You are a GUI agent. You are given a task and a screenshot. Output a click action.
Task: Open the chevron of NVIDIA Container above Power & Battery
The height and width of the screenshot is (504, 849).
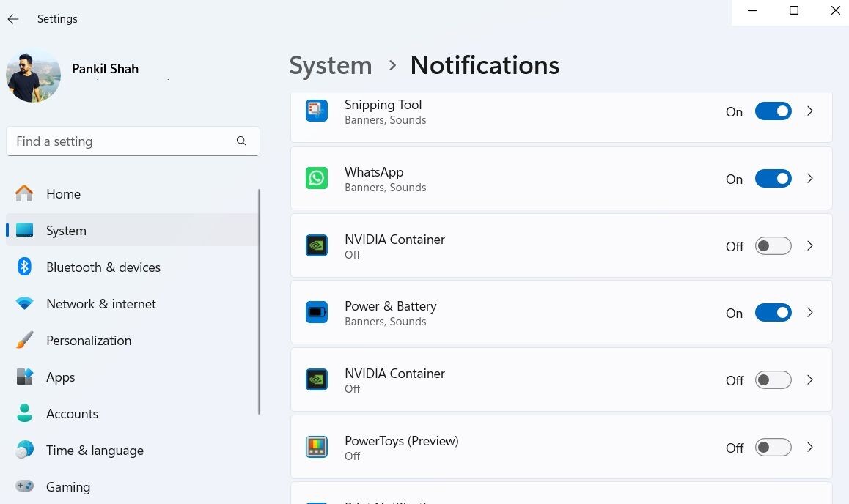(x=810, y=245)
